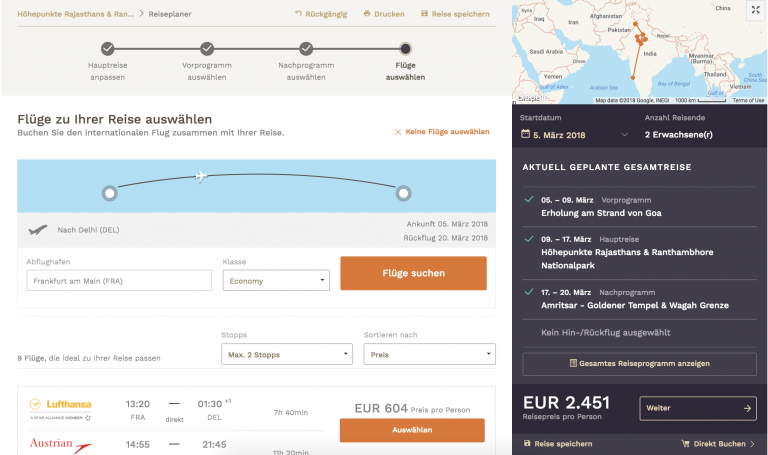Open the Stopps Max. 2 Stopps dropdown
768x455 pixels.
pos(286,354)
